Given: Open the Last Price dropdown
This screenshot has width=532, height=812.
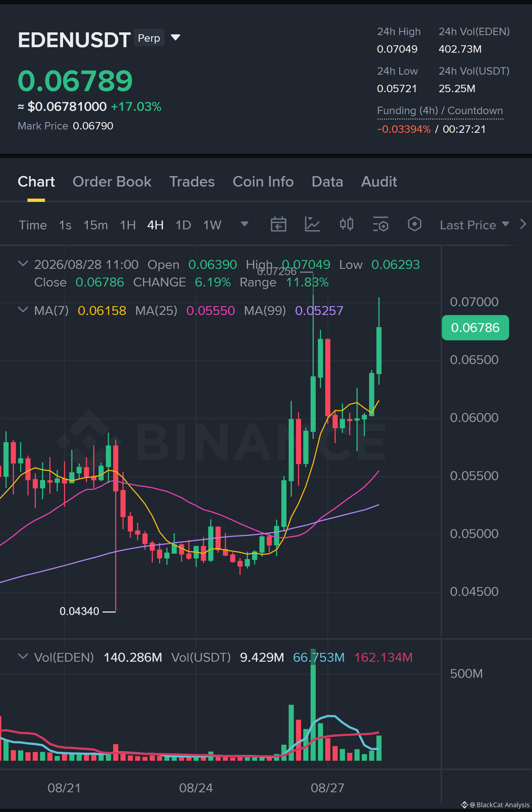Looking at the screenshot, I should point(474,225).
